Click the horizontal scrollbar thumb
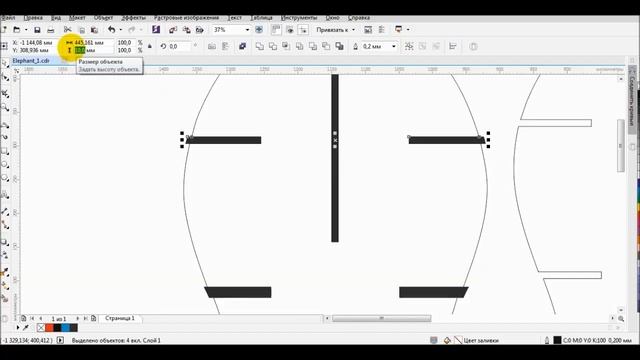Screen dimensions: 640x360 coord(382,318)
